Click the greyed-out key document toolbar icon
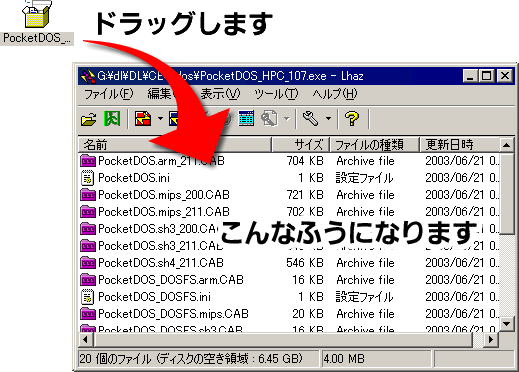 [x=269, y=118]
